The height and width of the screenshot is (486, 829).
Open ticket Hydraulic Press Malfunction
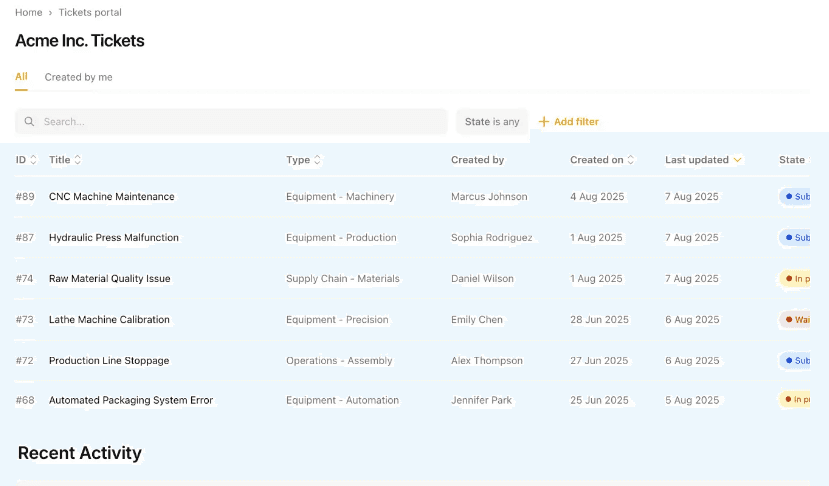click(x=114, y=237)
